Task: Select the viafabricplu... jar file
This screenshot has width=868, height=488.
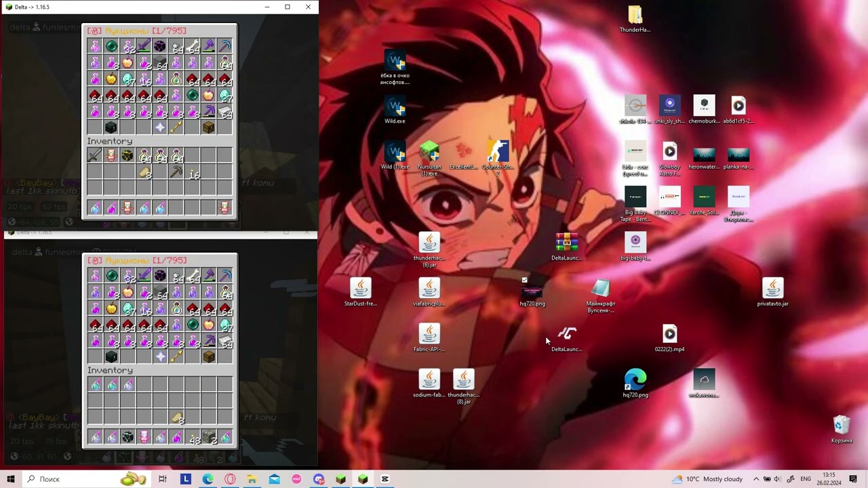Action: 429,293
